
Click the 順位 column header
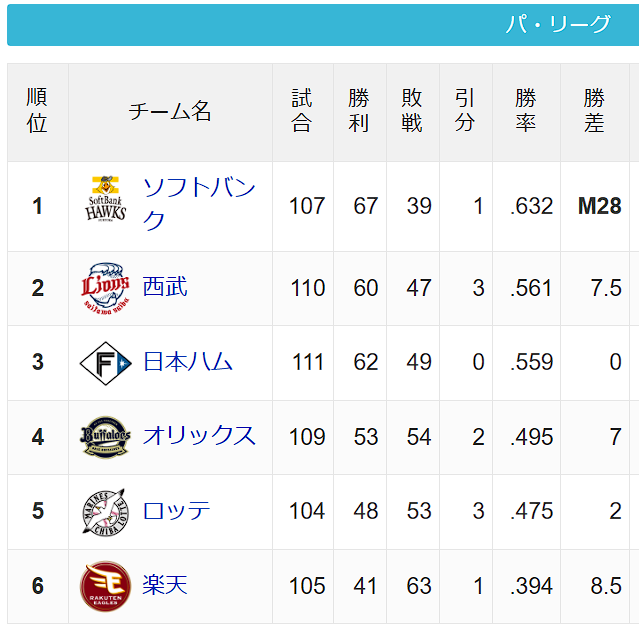[37, 110]
